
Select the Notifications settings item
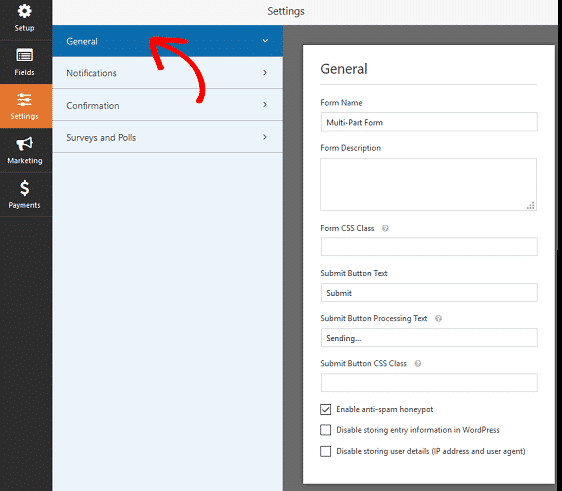coord(167,73)
